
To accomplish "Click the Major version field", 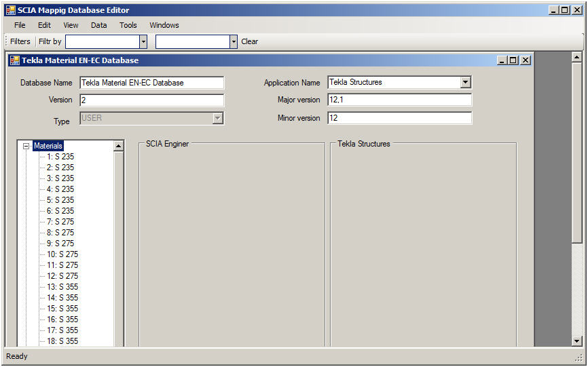I will pyautogui.click(x=399, y=100).
